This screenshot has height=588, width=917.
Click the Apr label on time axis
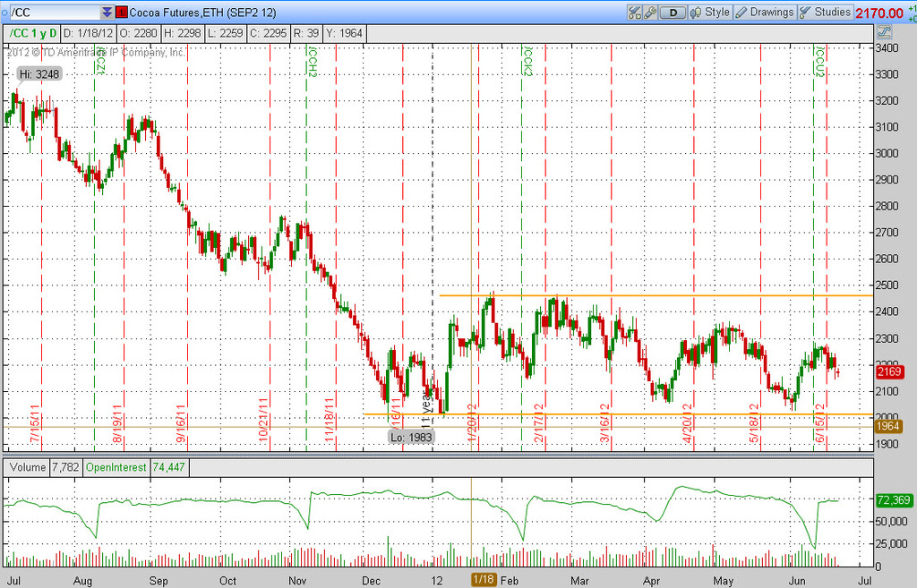point(651,581)
